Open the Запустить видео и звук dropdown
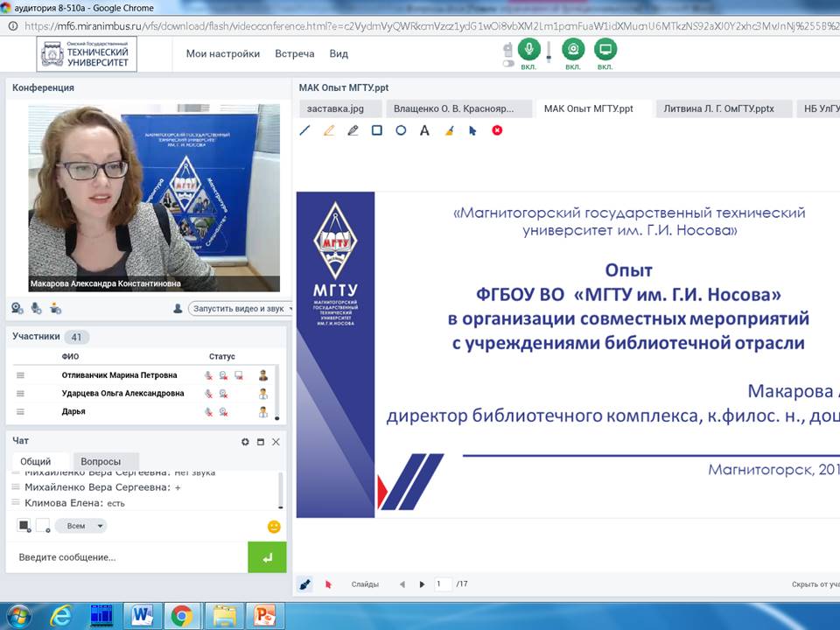Viewport: 840px width, 630px height. 241,309
